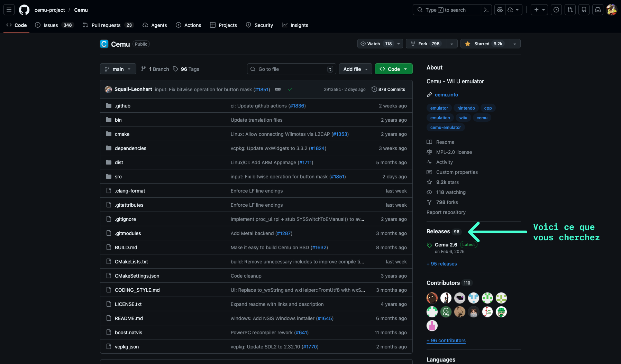Select the emulator topic tag
The width and height of the screenshot is (621, 364).
[x=439, y=108]
